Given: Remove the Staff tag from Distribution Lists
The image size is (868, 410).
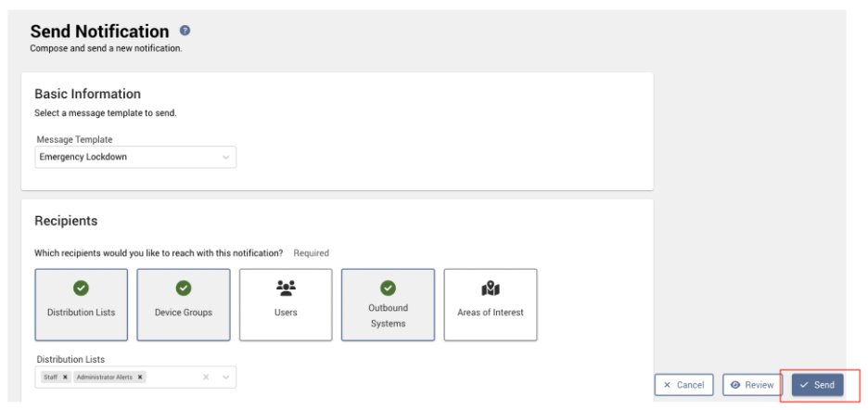Looking at the screenshot, I should coord(67,378).
